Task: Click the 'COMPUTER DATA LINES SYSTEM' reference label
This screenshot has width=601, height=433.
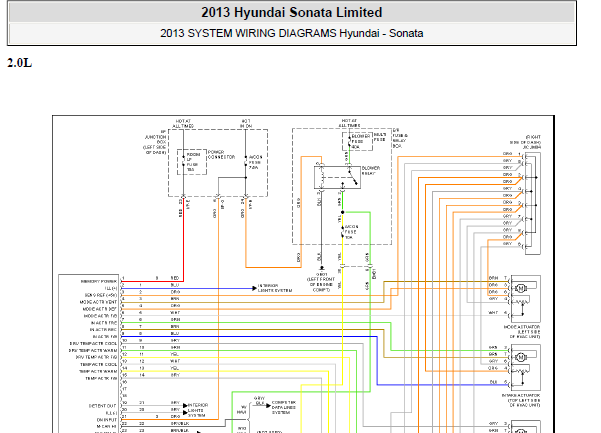Action: pos(284,407)
